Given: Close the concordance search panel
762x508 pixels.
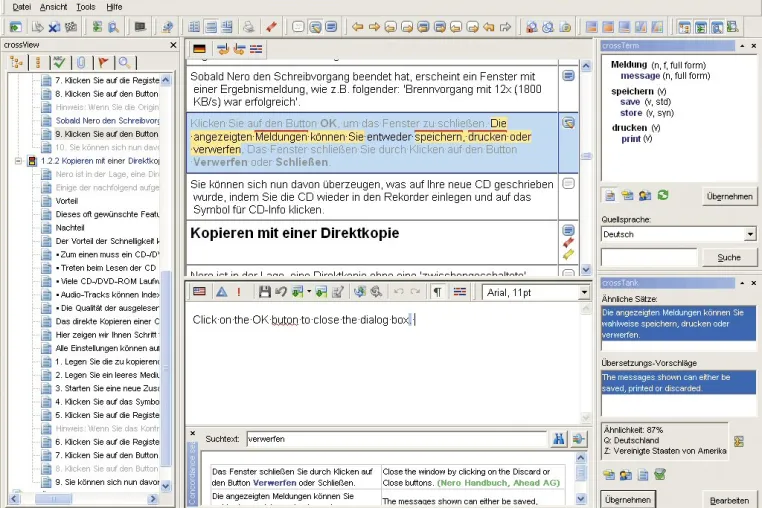Looking at the screenshot, I should pos(192,433).
